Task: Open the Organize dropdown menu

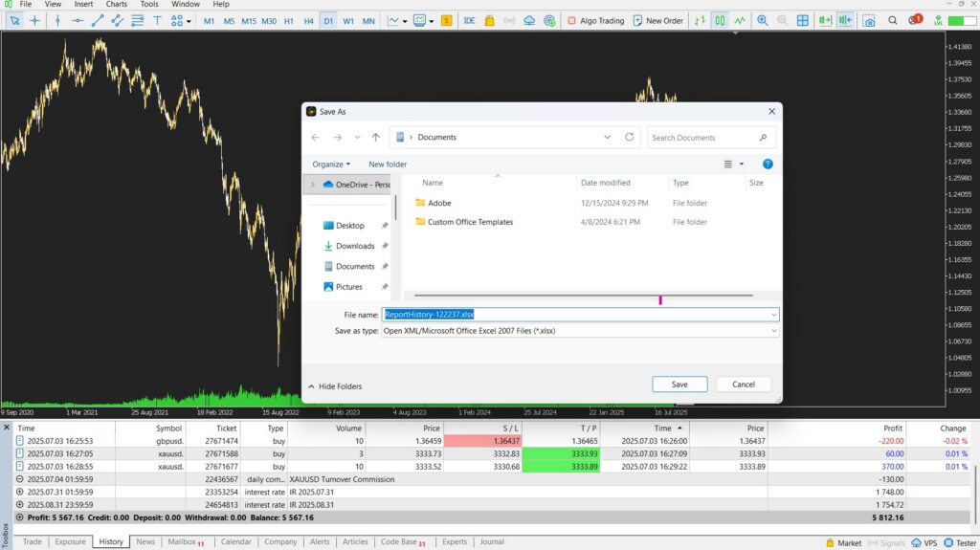Action: pyautogui.click(x=331, y=165)
